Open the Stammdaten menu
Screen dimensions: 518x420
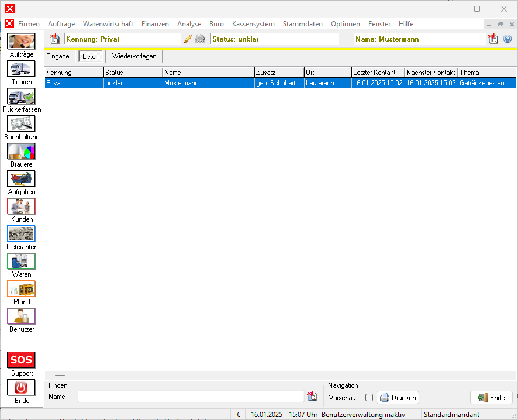pos(302,24)
